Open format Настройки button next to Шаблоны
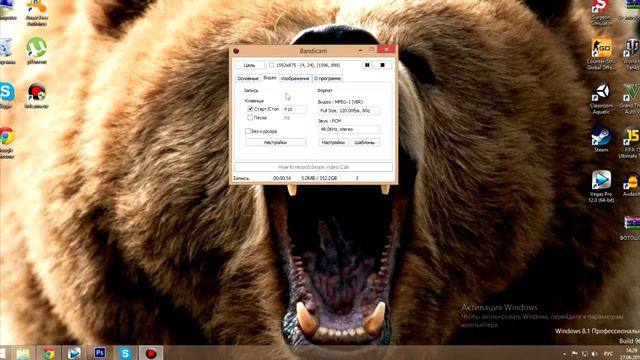Screen dimensions: 640x360 (x=333, y=142)
